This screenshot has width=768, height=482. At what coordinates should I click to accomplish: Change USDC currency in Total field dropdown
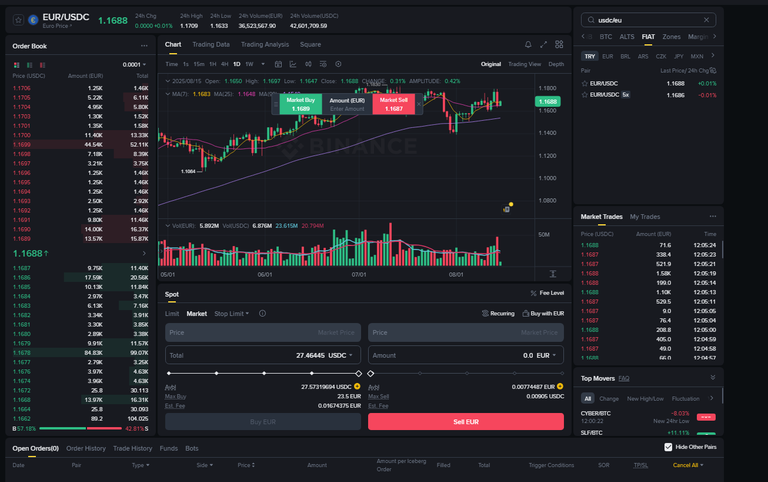[x=340, y=355]
